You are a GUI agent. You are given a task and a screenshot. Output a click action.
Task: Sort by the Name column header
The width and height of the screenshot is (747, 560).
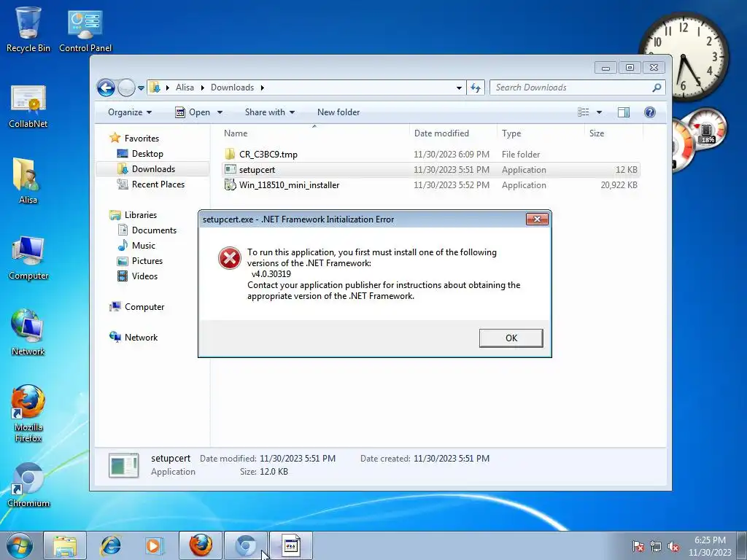tap(314, 133)
